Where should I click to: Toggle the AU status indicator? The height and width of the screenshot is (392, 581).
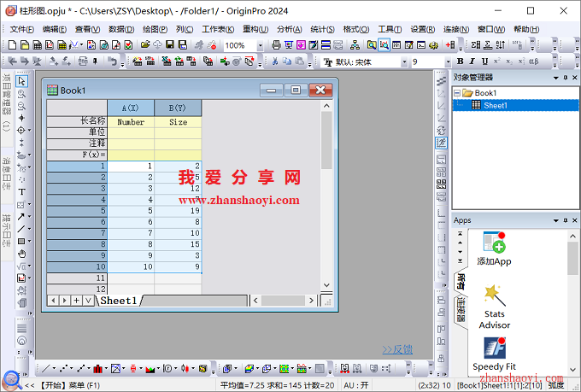(x=356, y=385)
